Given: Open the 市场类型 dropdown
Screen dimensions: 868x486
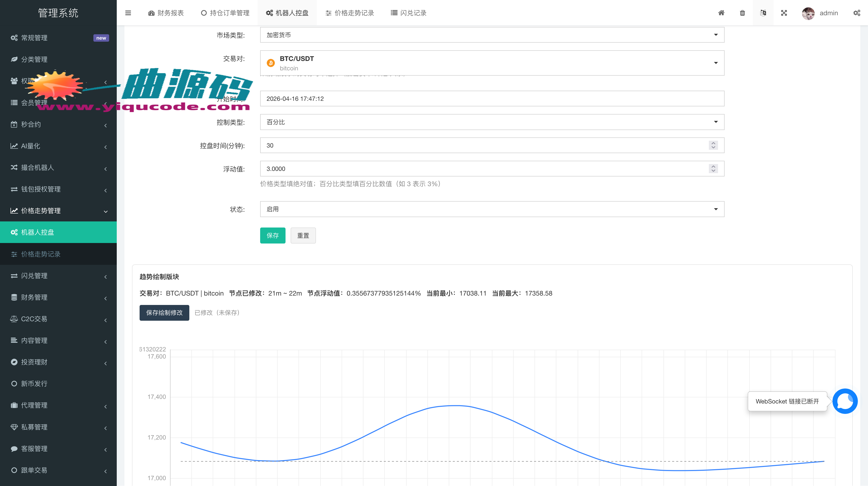Looking at the screenshot, I should (x=492, y=35).
